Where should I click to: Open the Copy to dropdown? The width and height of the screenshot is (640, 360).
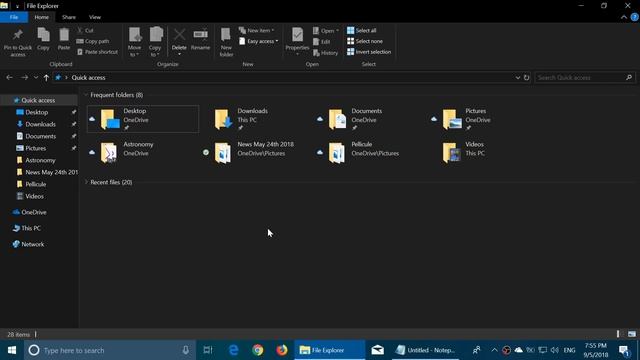(x=156, y=42)
